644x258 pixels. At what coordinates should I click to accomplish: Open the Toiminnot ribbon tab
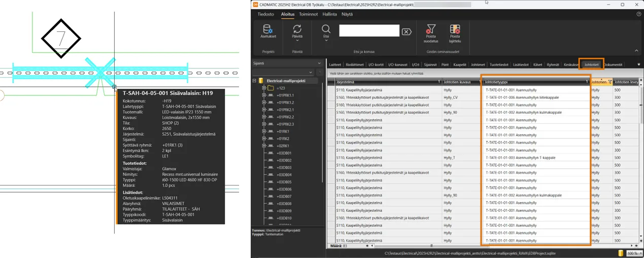point(308,15)
